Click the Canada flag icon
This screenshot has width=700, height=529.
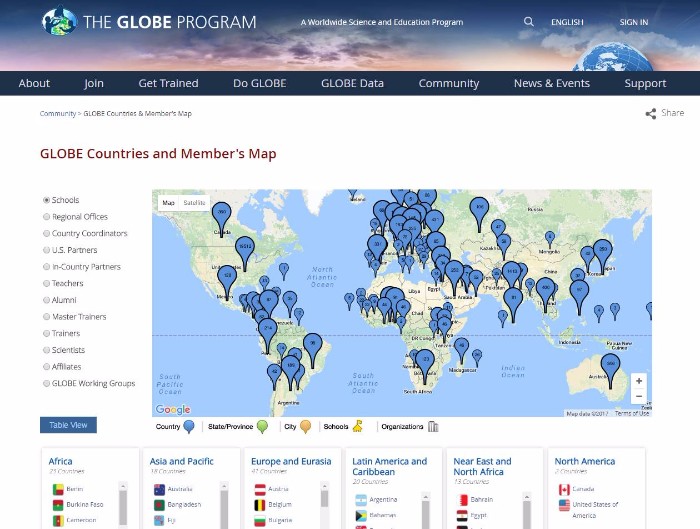point(564,489)
